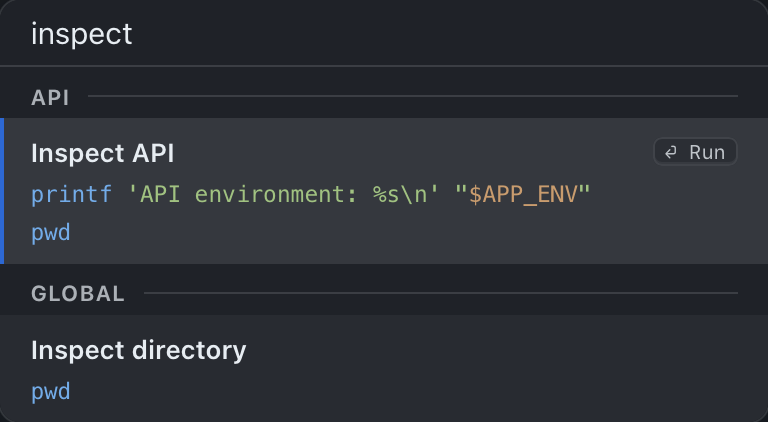The width and height of the screenshot is (768, 422).
Task: Click the return arrow icon in Run button
Action: point(671,153)
